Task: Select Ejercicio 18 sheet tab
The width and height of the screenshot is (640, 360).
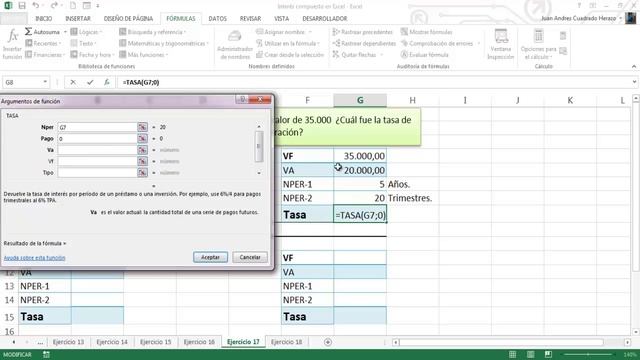Action: (x=287, y=342)
